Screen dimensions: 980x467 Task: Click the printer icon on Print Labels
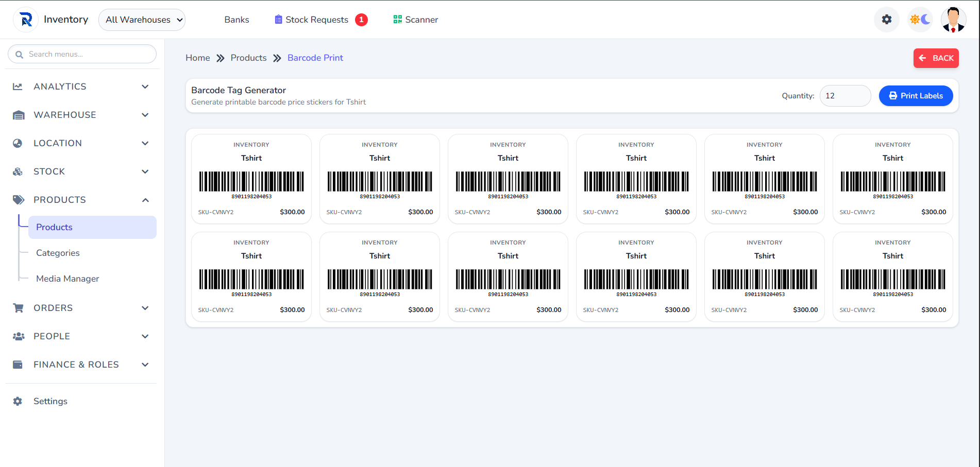(893, 96)
